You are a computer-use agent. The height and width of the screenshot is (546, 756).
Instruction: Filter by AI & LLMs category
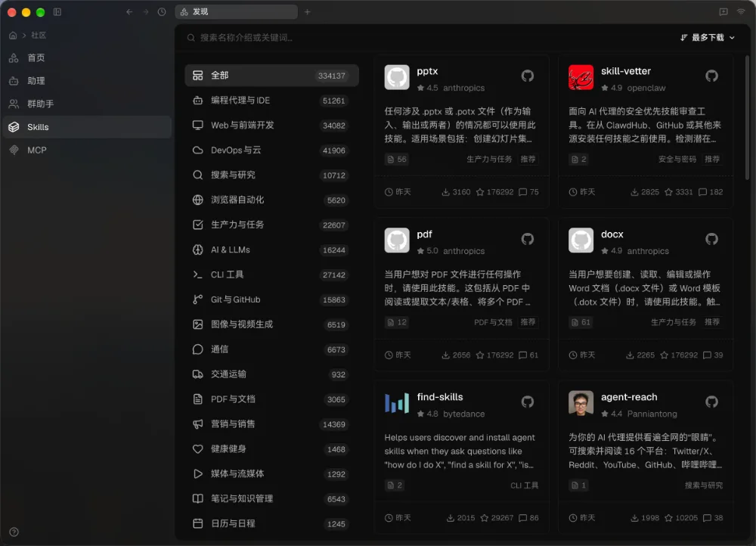[271, 250]
